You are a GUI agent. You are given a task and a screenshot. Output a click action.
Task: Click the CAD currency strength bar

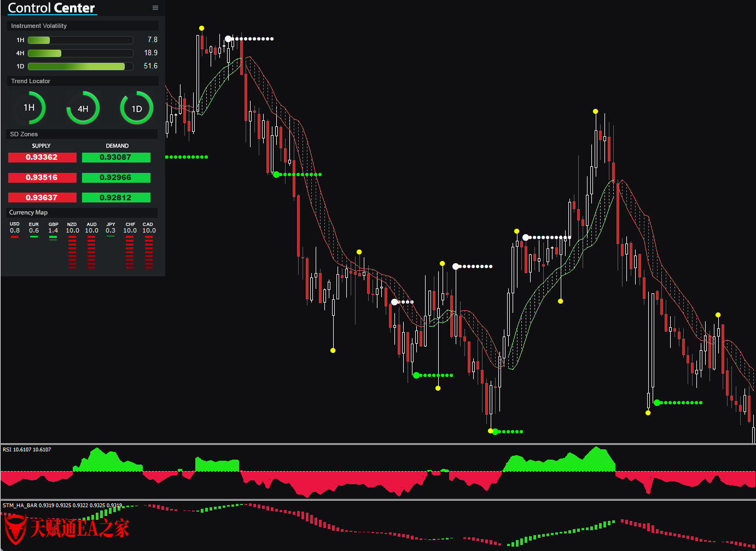[149, 252]
